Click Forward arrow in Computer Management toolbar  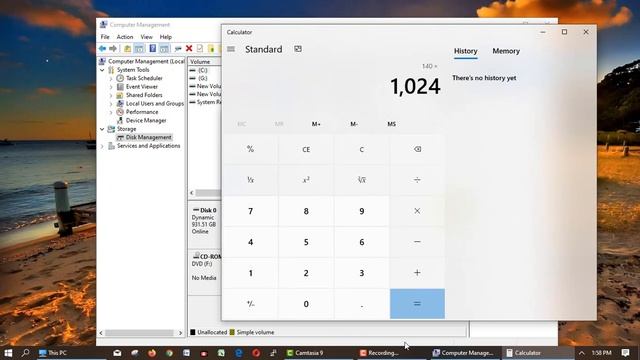pos(113,49)
